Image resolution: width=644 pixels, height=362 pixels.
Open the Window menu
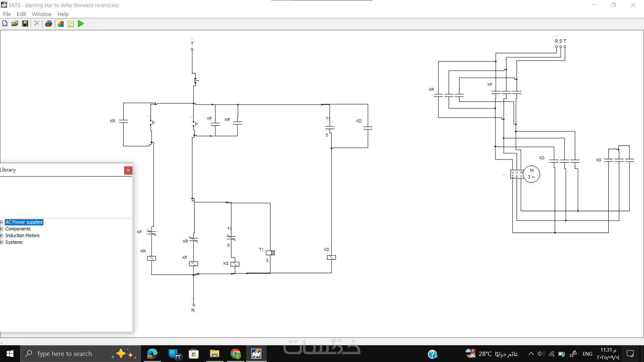click(x=42, y=14)
